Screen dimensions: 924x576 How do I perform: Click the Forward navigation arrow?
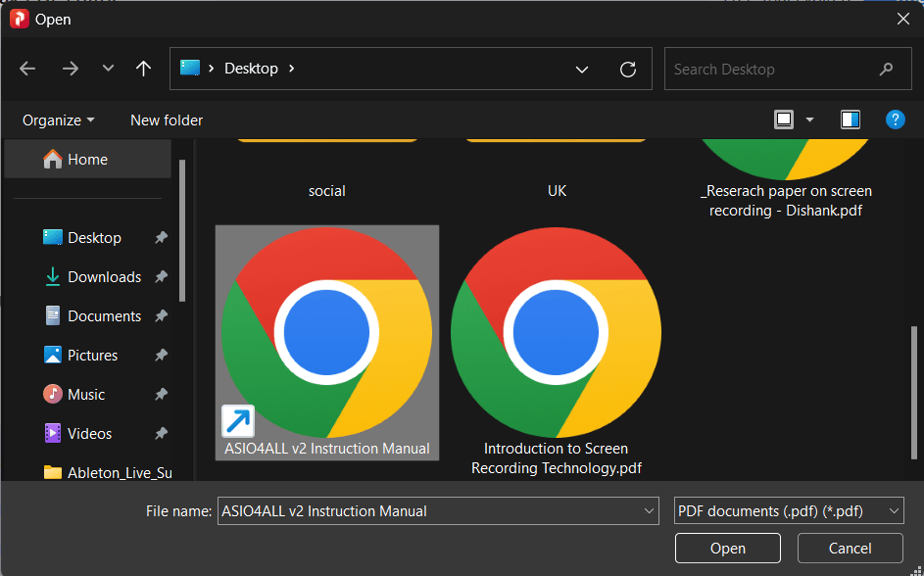coord(70,69)
